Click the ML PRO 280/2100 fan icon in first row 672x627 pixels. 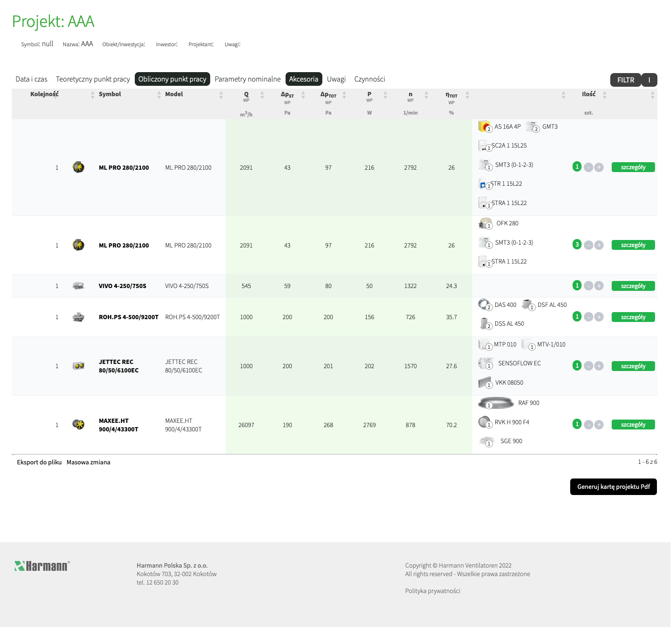click(x=78, y=167)
